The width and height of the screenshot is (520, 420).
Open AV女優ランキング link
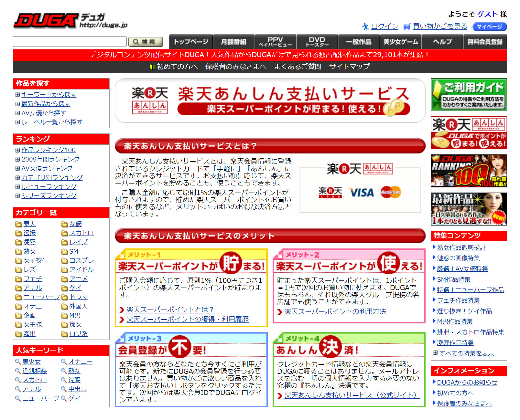click(47, 168)
